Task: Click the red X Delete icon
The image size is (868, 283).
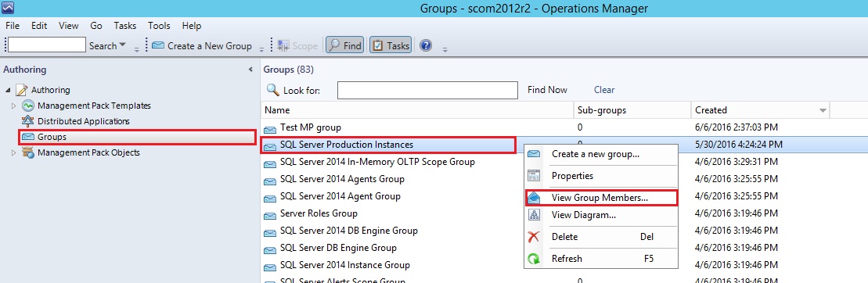Action: click(534, 237)
